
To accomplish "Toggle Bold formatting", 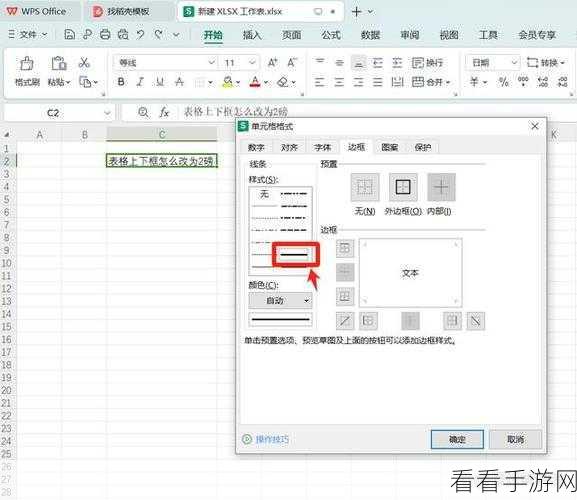I will click(x=121, y=82).
